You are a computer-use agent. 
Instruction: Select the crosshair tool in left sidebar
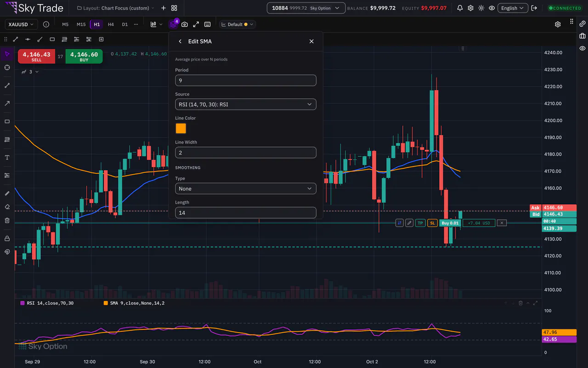pyautogui.click(x=7, y=68)
